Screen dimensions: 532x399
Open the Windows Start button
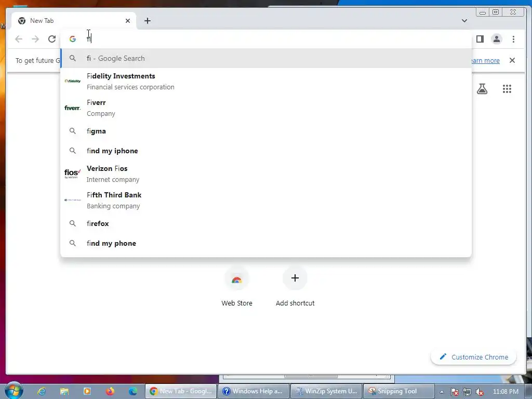pos(13,391)
